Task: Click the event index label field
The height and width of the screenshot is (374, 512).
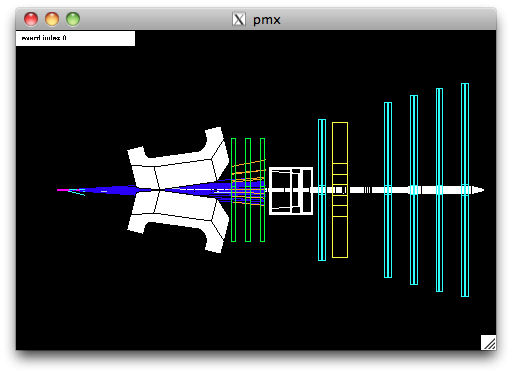Action: (75, 38)
